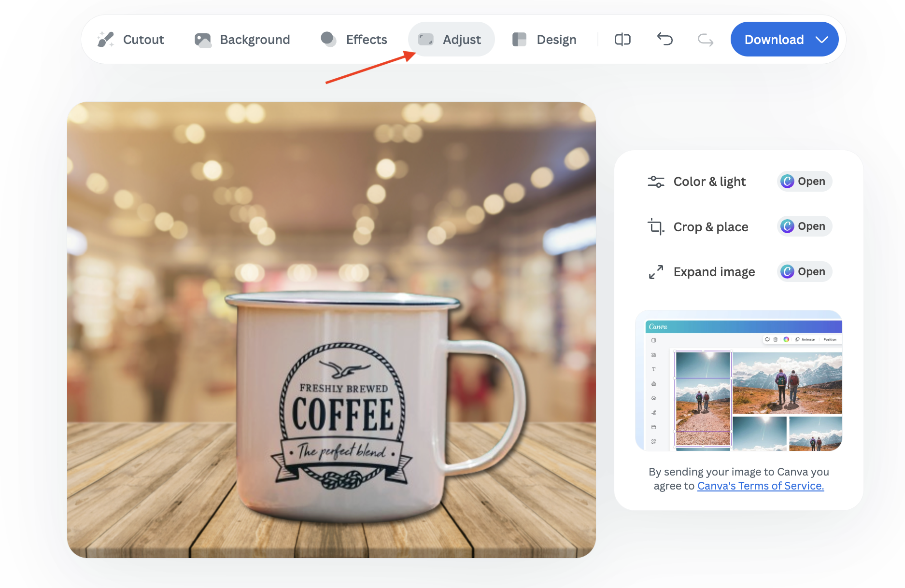The height and width of the screenshot is (588, 905).
Task: Click the Canva editor preview thumbnail
Action: [738, 381]
